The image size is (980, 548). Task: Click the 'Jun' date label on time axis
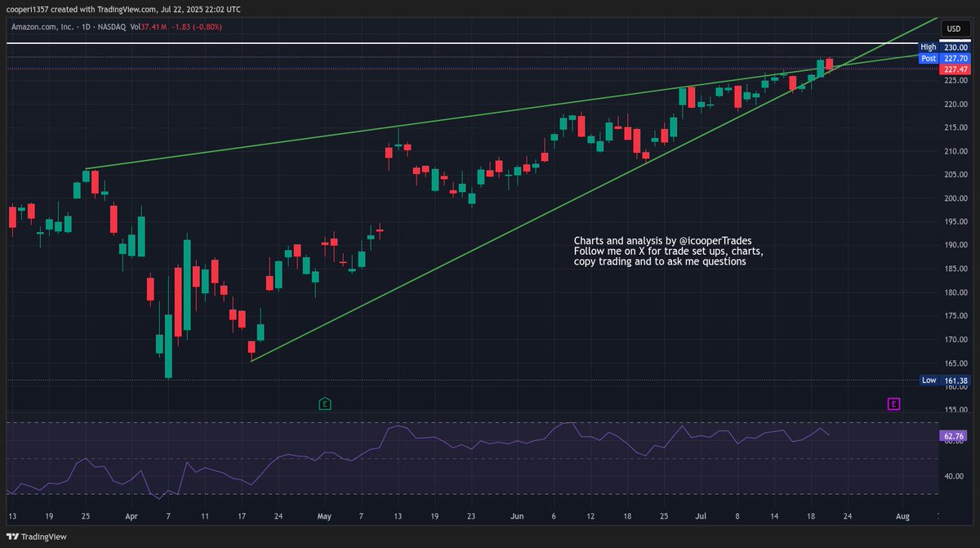(516, 516)
